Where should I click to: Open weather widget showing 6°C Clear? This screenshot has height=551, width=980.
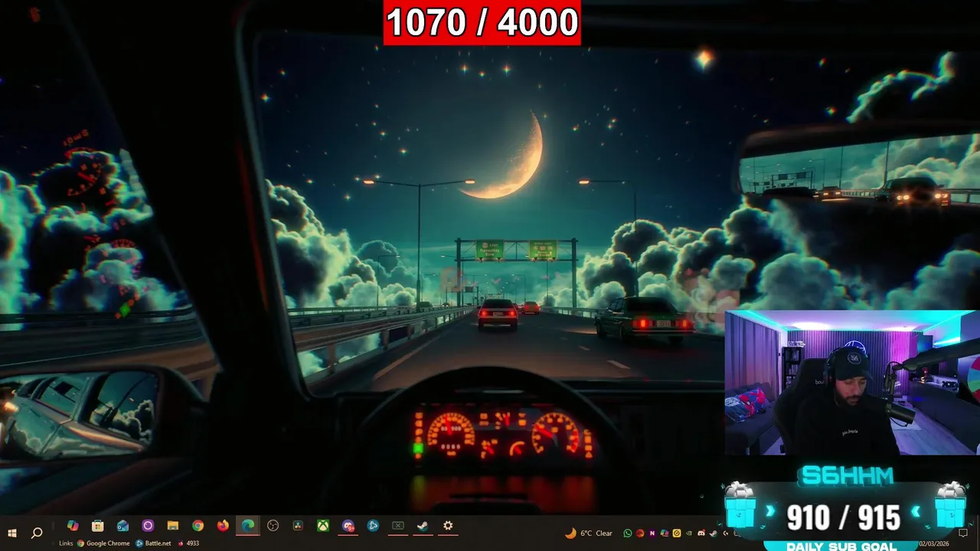pos(589,533)
